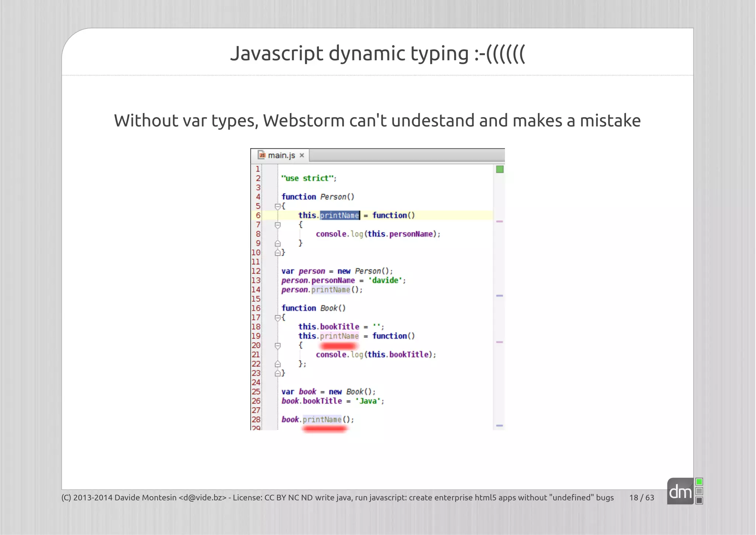Screen dimensions: 756x535
Task: Click the stripe marker beside line 19
Action: click(x=499, y=342)
